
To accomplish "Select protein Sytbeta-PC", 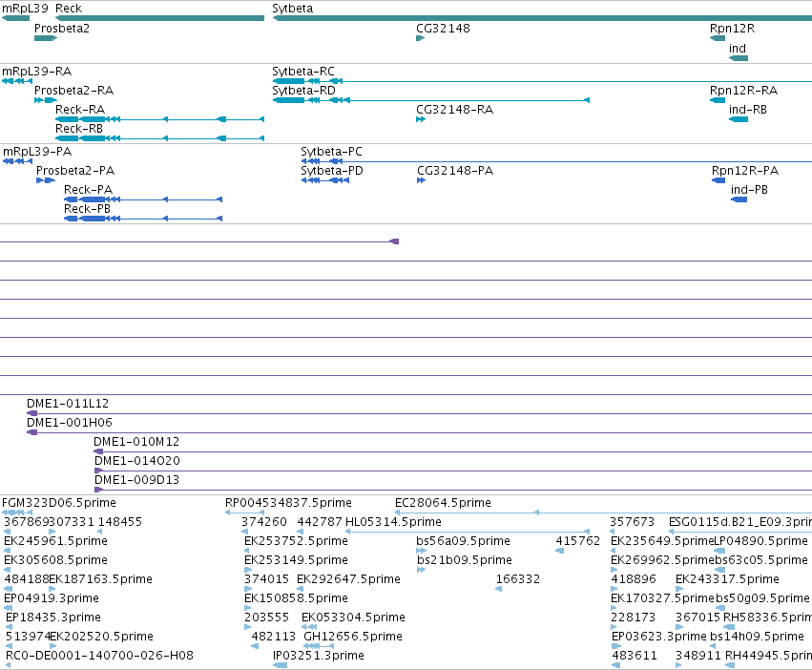I will pyautogui.click(x=331, y=152).
